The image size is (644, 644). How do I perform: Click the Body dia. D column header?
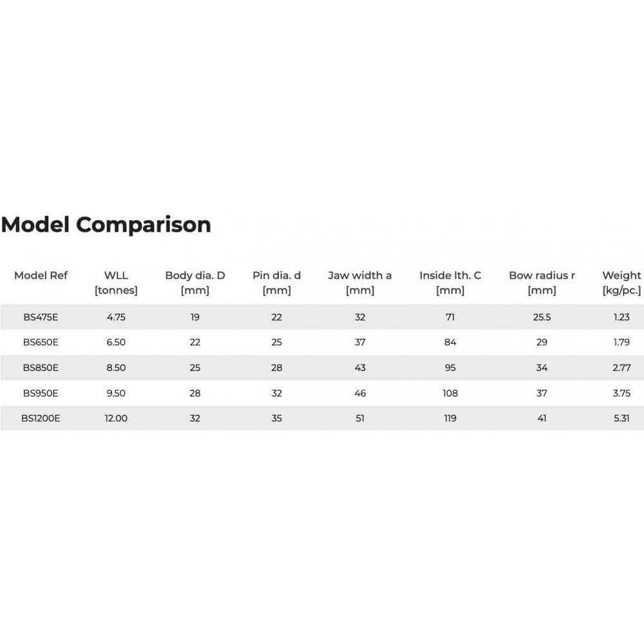(195, 283)
